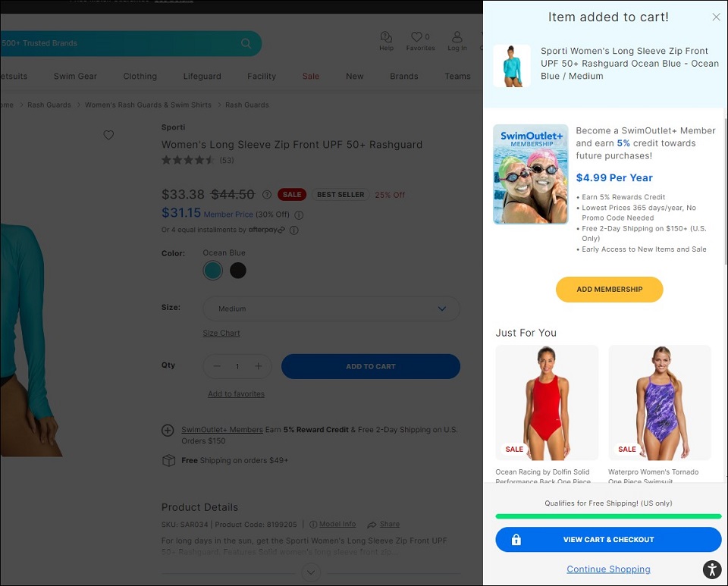
Task: Open the Lifeguard menu
Action: point(202,76)
